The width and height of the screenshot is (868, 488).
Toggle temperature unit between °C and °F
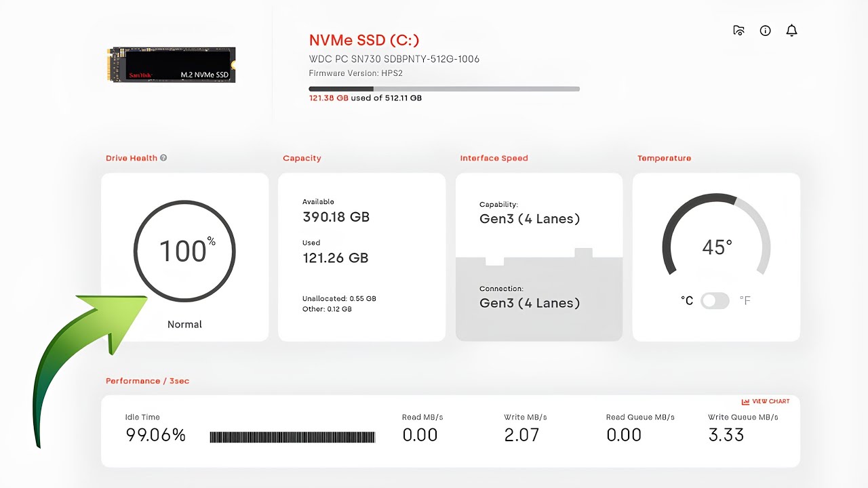coord(715,300)
